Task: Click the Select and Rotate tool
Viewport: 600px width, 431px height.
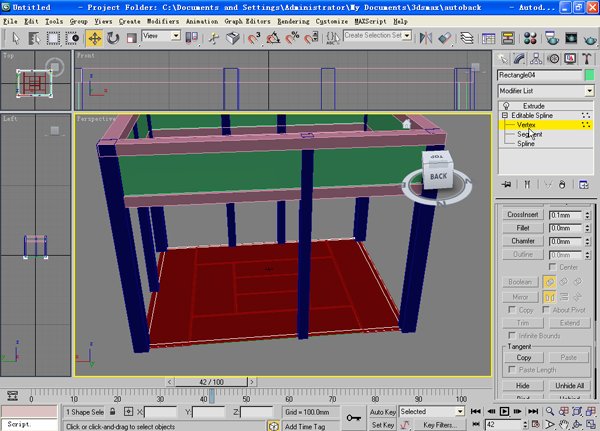Action: click(113, 38)
